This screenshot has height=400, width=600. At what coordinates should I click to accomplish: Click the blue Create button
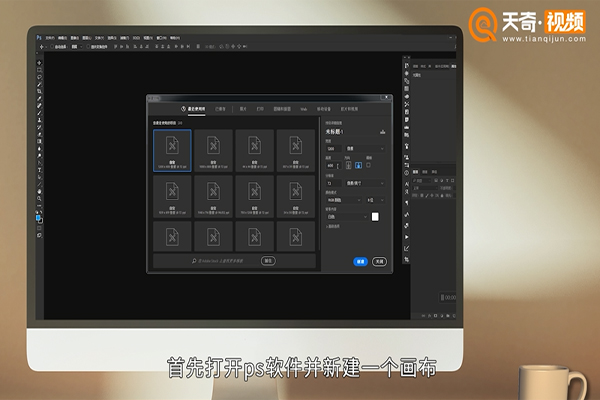[360, 261]
